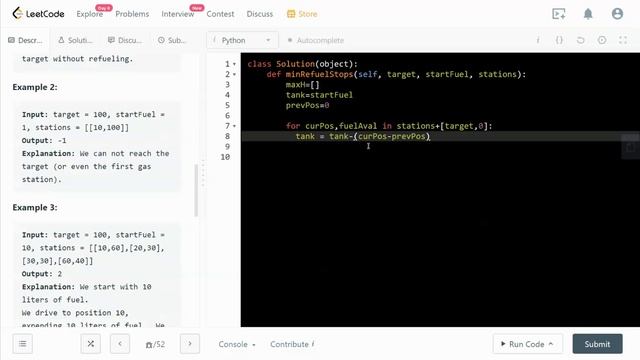
Task: Click 'Output: -1' in Example 2
Action: tap(44, 140)
